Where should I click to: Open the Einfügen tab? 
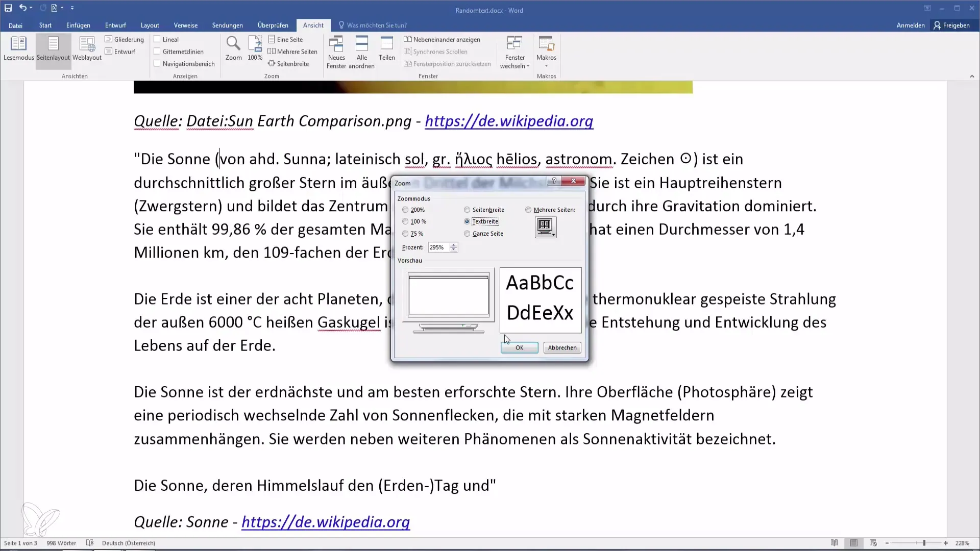[78, 25]
